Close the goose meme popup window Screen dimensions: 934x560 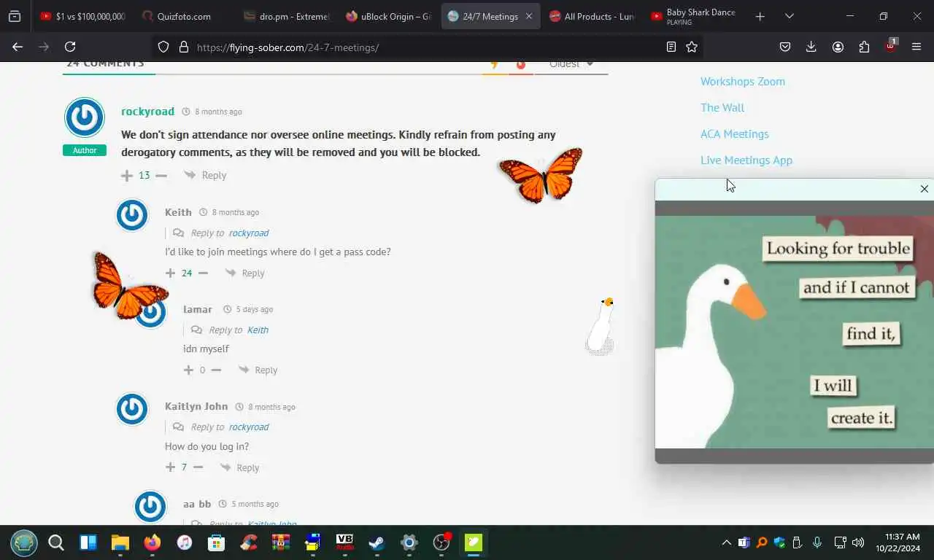pos(925,189)
